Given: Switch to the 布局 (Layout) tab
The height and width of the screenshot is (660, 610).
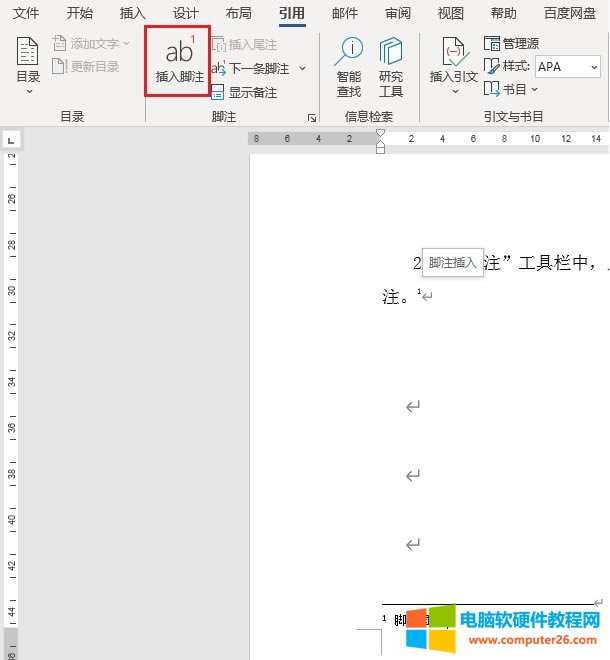Looking at the screenshot, I should click(x=238, y=13).
